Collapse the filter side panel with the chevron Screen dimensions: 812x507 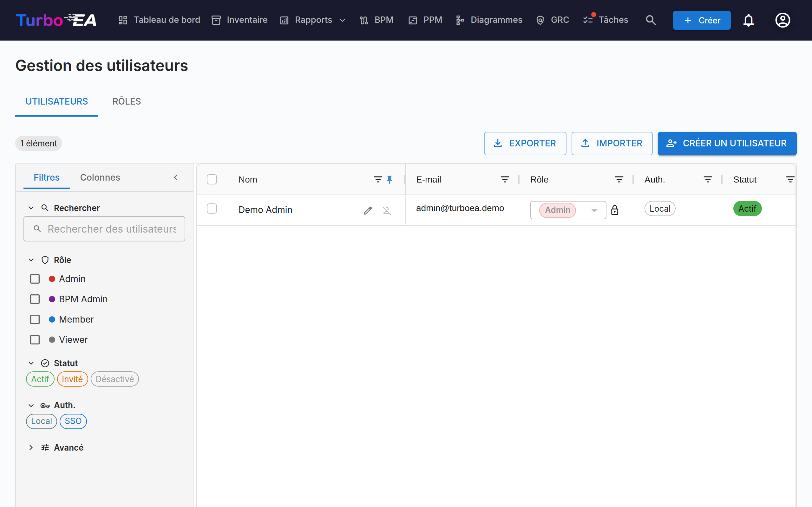pos(176,177)
